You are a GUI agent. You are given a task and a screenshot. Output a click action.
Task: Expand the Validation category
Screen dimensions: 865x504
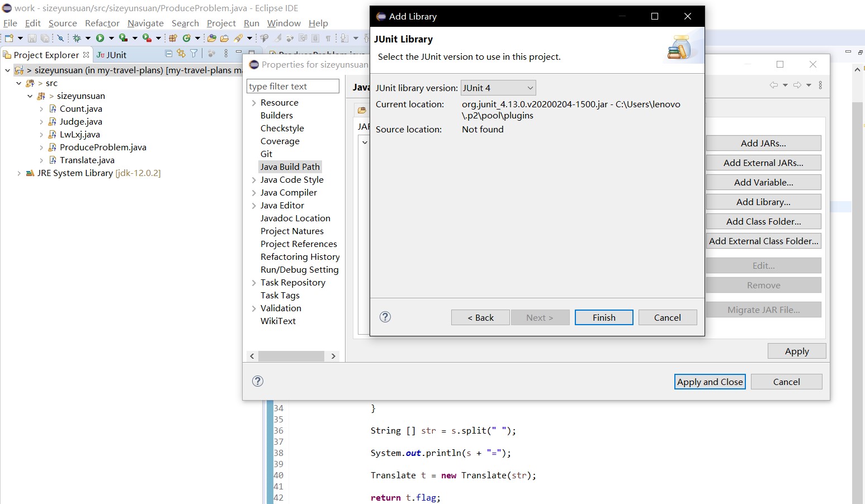[254, 308]
